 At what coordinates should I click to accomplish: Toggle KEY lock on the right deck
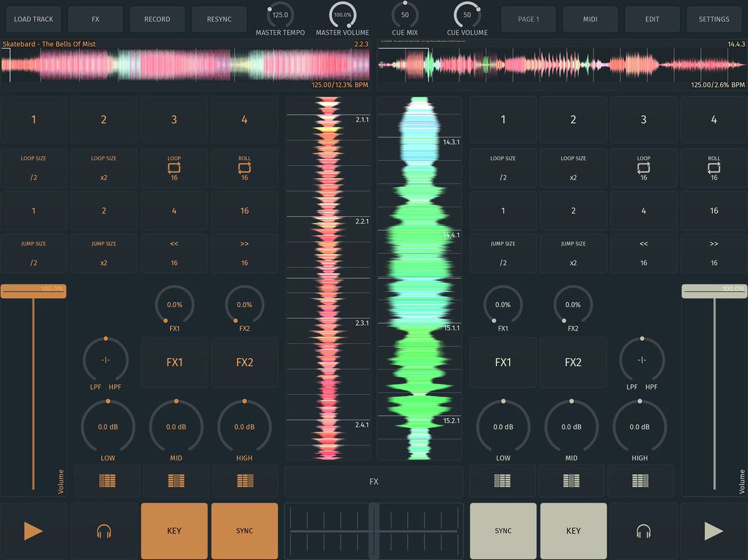point(573,531)
